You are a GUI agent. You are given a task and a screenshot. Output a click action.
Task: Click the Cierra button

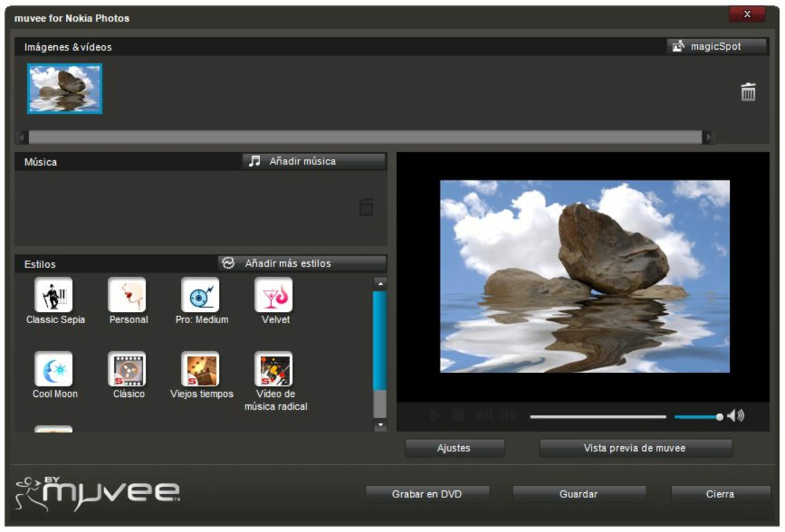click(720, 494)
